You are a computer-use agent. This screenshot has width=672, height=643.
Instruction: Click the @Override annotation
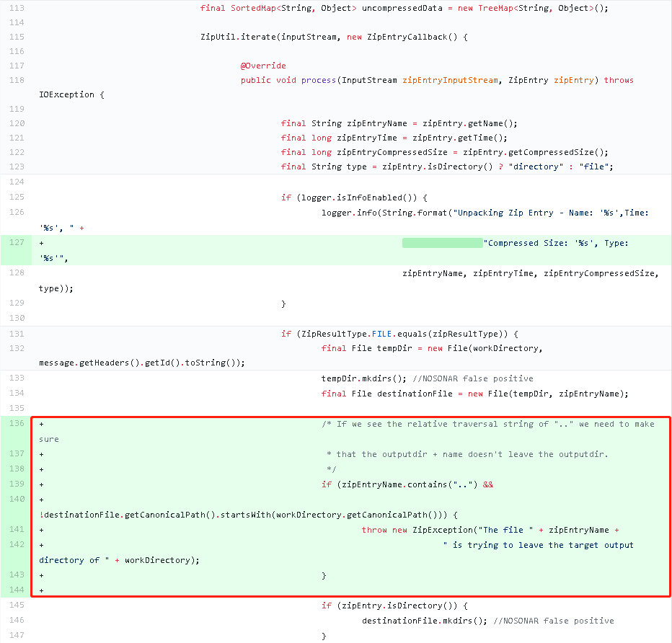[x=263, y=66]
